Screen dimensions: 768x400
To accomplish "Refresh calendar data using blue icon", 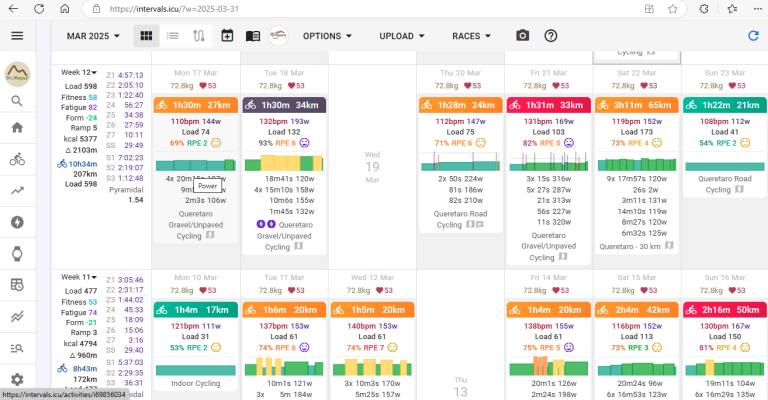I will click(x=753, y=36).
